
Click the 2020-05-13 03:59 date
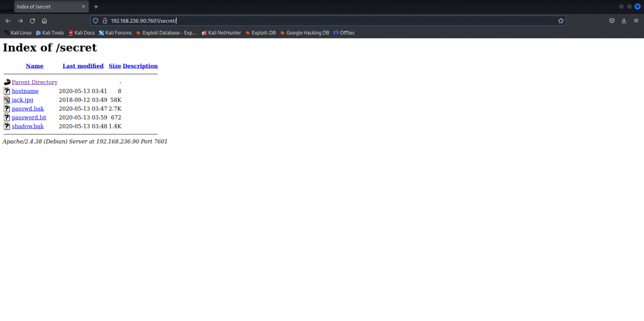click(83, 118)
